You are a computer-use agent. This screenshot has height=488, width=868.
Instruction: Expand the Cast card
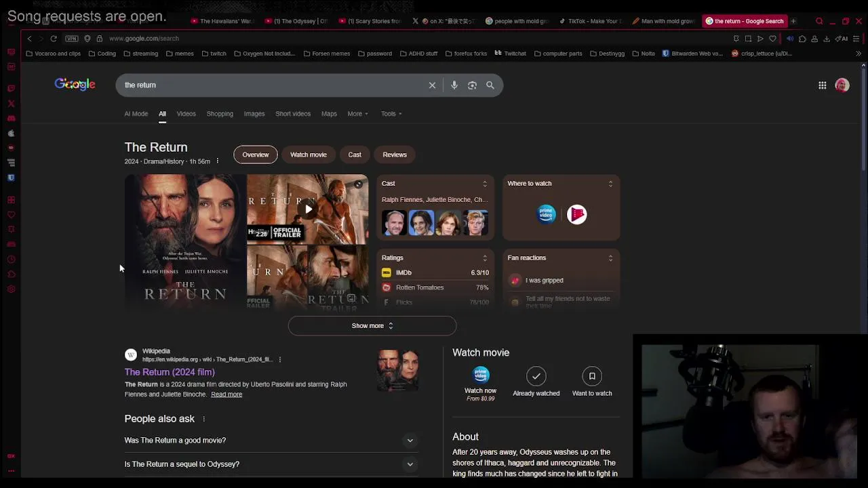coord(485,184)
